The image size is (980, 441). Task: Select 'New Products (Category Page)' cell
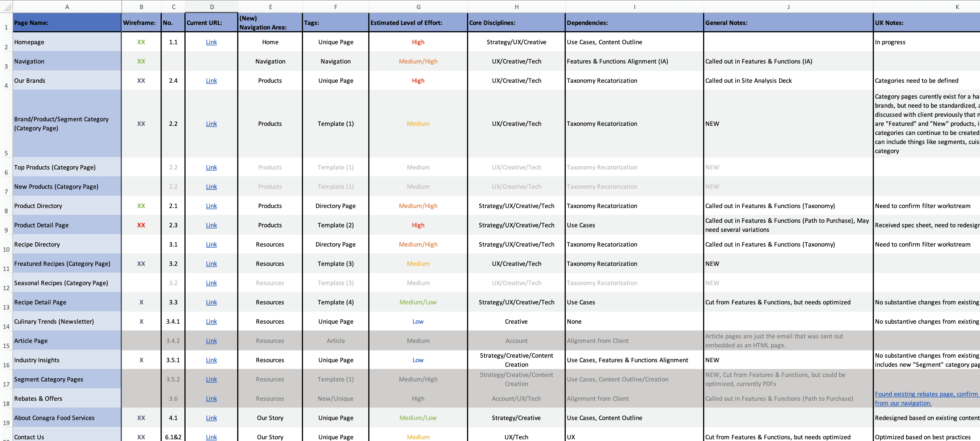67,187
